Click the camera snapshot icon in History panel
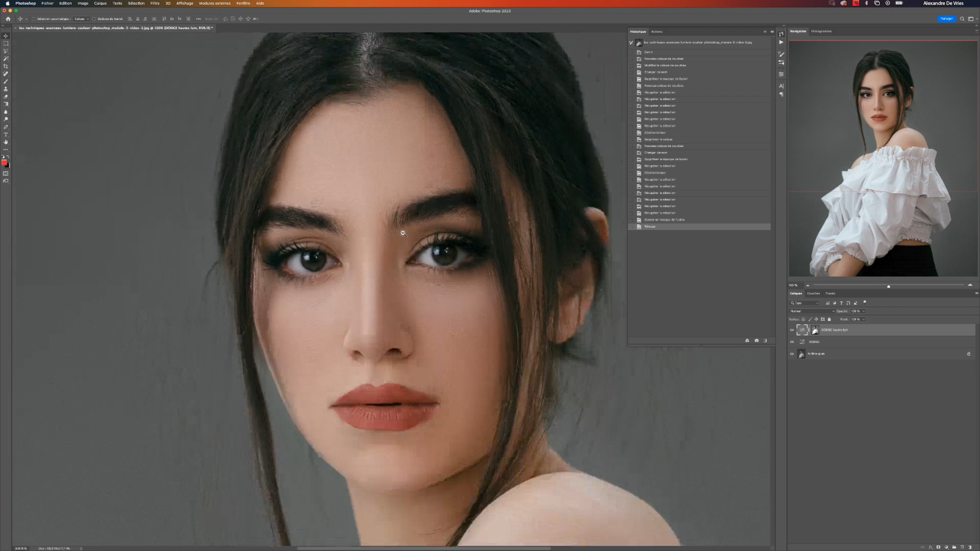980x551 pixels. coord(756,340)
